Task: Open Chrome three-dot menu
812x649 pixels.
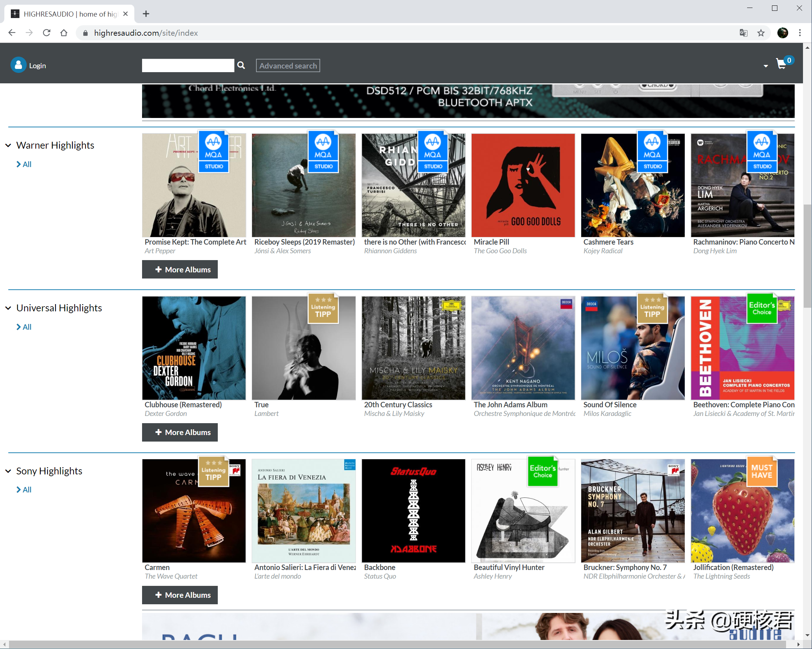Action: [x=800, y=33]
